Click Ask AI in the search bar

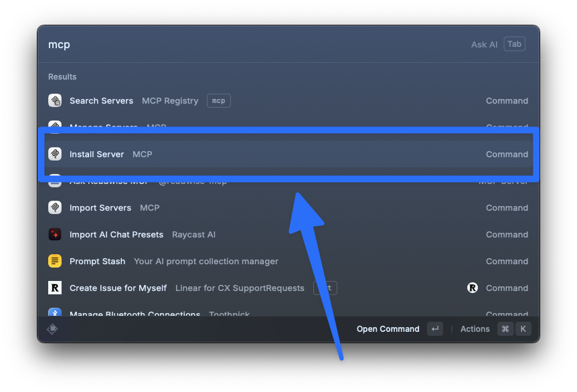click(x=484, y=45)
